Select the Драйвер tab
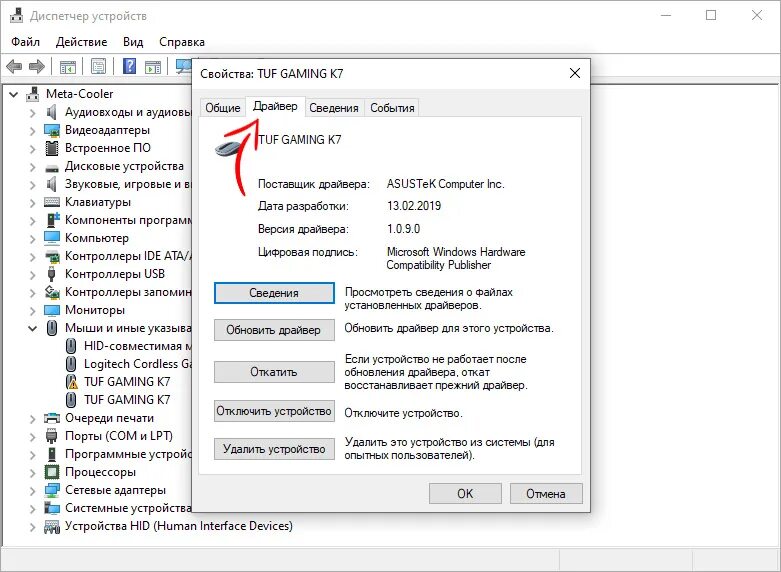The height and width of the screenshot is (572, 781). tap(275, 106)
